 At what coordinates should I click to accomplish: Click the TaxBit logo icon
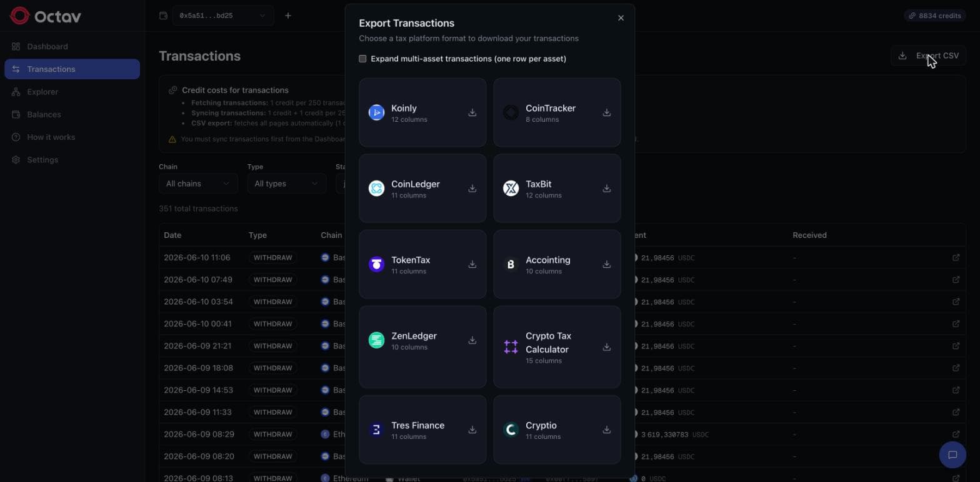pos(511,189)
